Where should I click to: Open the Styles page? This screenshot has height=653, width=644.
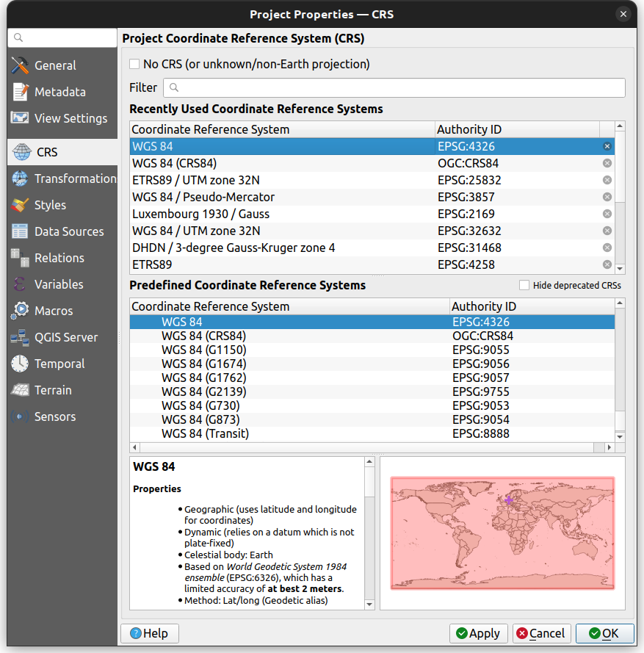62,205
